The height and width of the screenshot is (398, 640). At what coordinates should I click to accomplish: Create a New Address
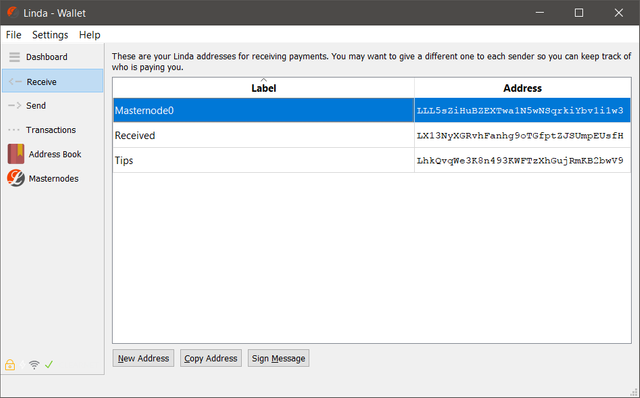[143, 358]
